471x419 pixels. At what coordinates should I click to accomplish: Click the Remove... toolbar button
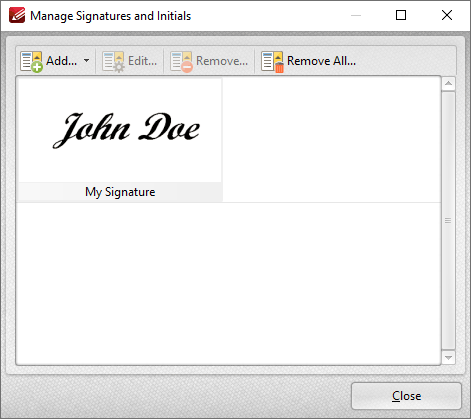click(209, 61)
